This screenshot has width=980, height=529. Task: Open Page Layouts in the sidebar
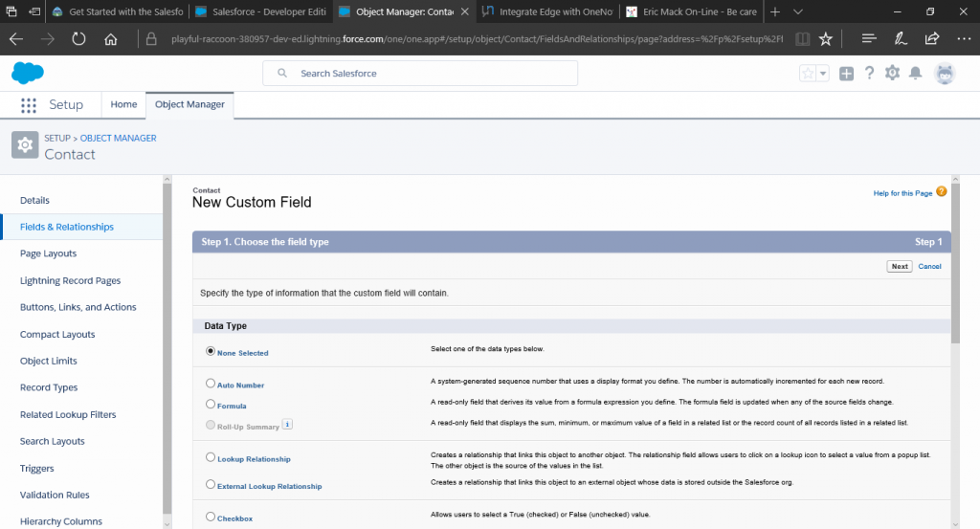click(x=48, y=253)
